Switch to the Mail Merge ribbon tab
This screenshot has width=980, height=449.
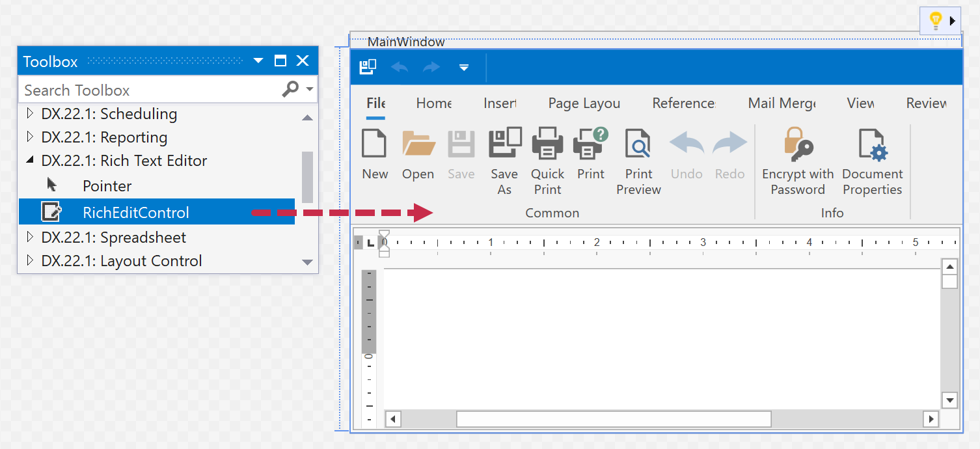[782, 103]
